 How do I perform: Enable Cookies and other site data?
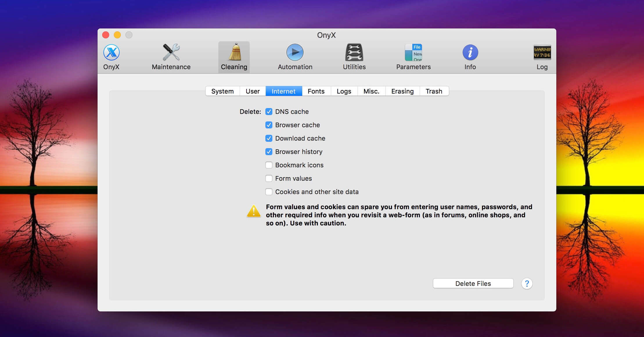(x=269, y=192)
